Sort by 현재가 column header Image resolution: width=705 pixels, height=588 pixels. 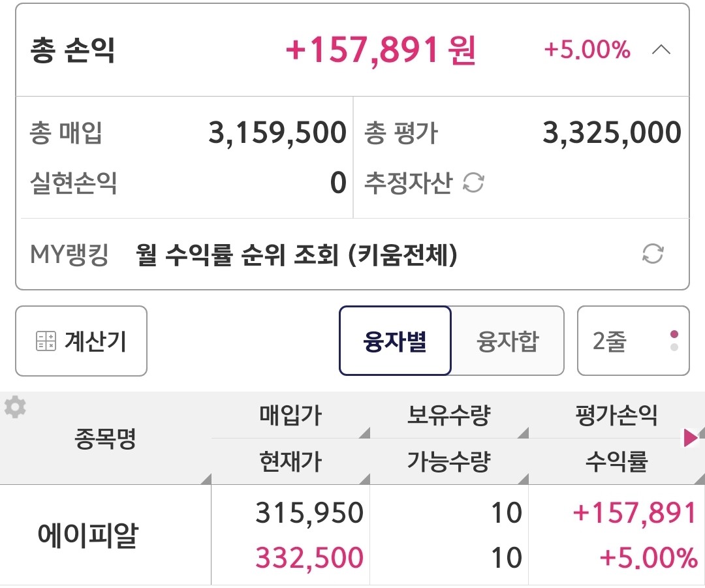(290, 462)
